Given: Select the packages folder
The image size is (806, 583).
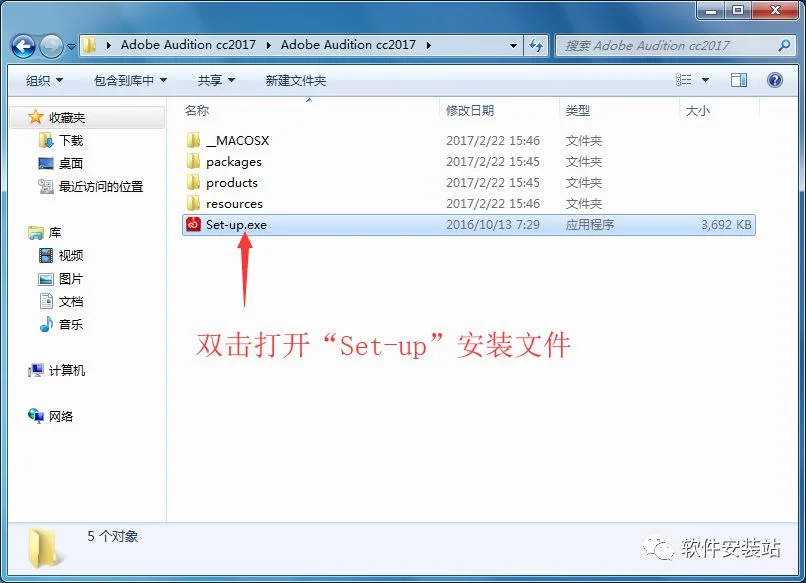Looking at the screenshot, I should coord(234,161).
